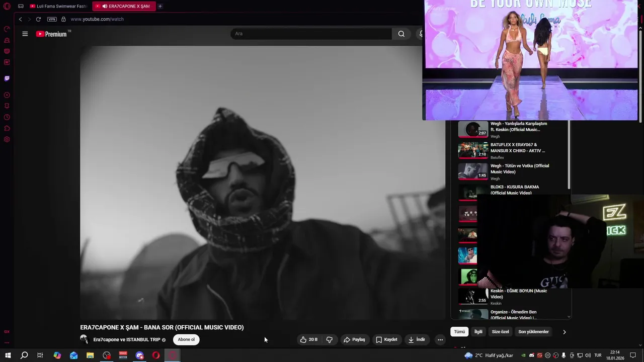Open a new browser tab
The height and width of the screenshot is (362, 644).
click(160, 6)
